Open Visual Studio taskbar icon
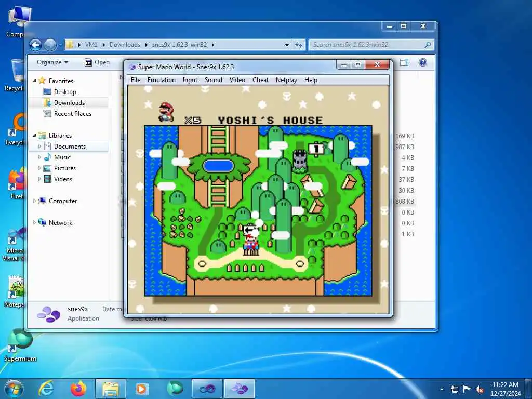This screenshot has width=532, height=399. click(x=207, y=389)
